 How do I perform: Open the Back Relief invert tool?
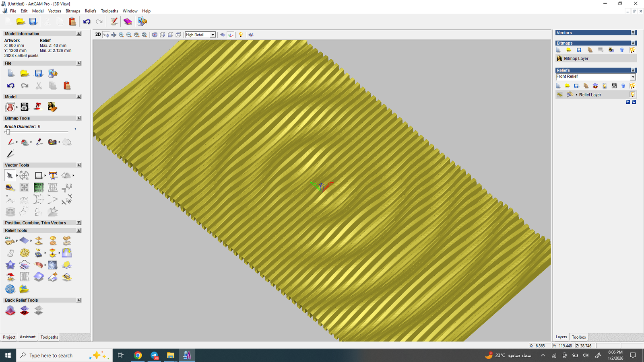pos(25,311)
